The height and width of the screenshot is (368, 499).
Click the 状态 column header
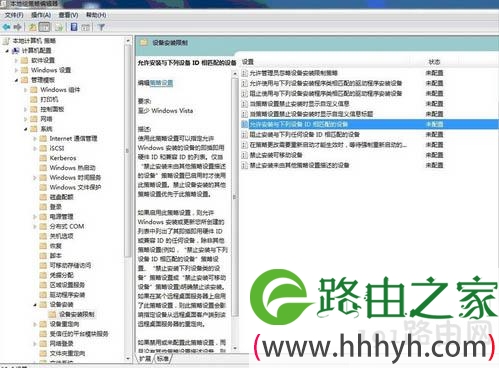(x=434, y=62)
